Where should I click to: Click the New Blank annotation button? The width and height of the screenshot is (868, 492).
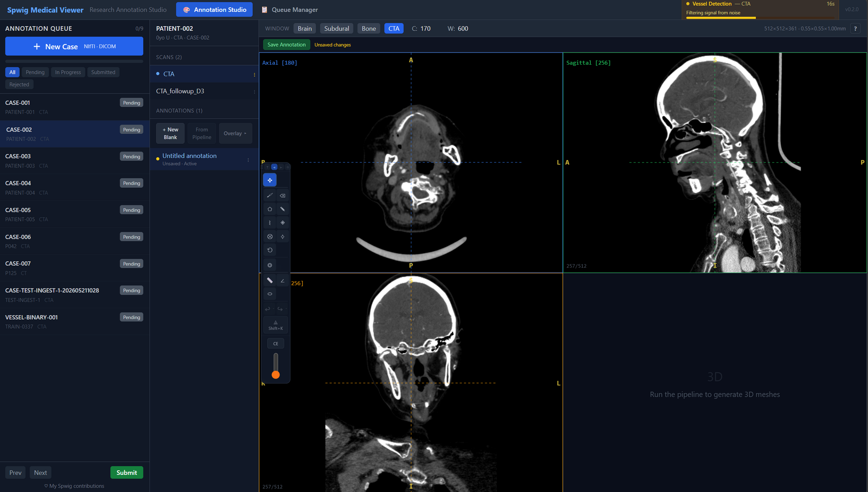170,133
